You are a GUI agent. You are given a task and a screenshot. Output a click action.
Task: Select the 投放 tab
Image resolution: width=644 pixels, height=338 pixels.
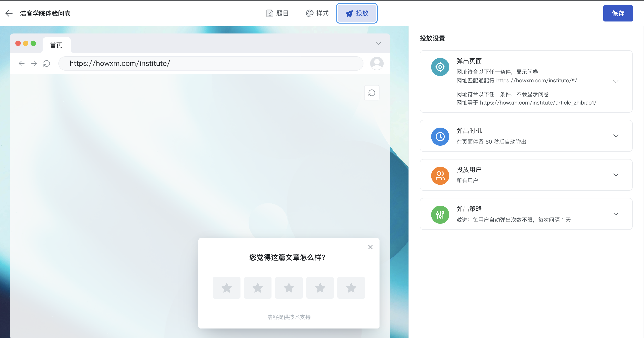[357, 13]
